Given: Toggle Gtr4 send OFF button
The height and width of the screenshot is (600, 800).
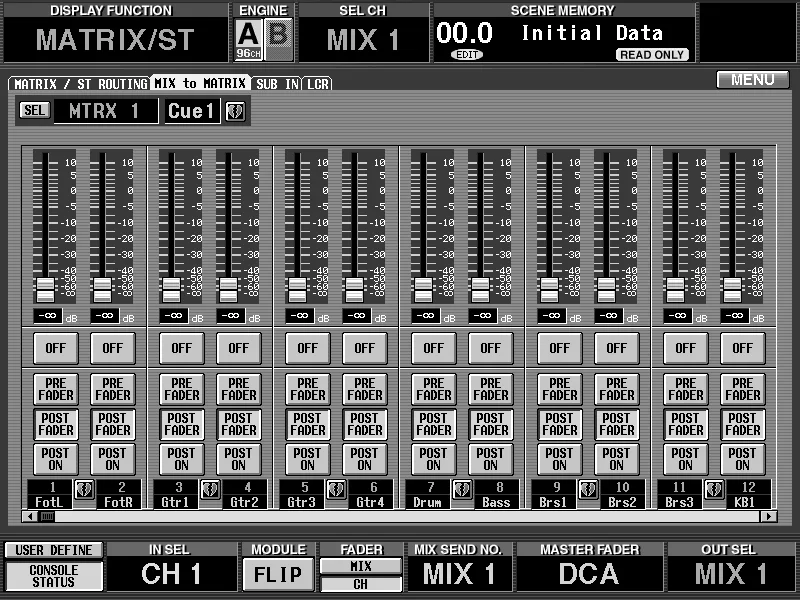Looking at the screenshot, I should pos(365,348).
